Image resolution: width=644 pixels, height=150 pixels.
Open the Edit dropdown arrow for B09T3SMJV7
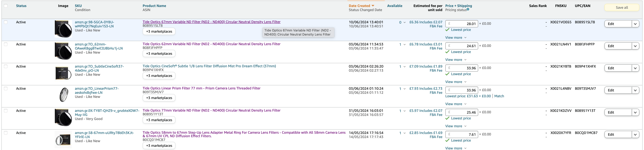point(635,90)
